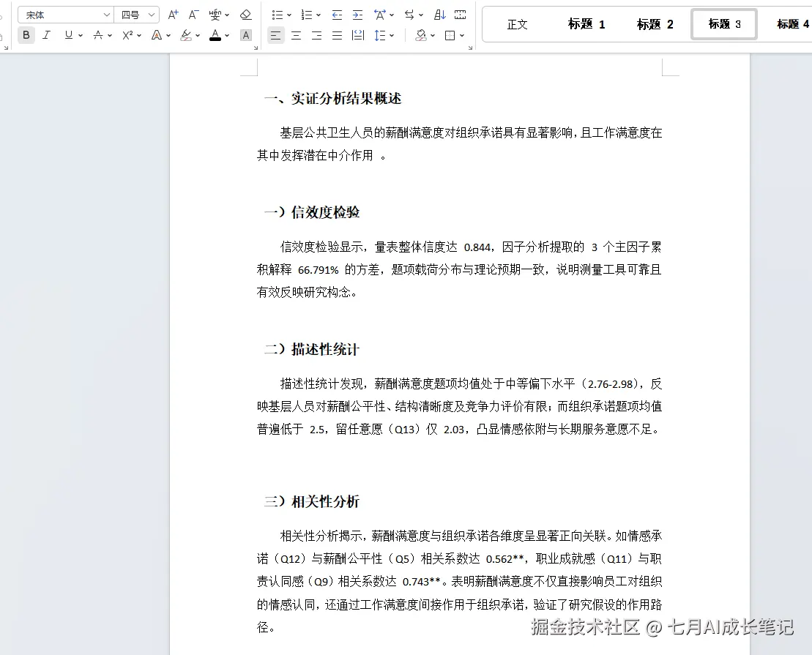Toggle underline formatting
The width and height of the screenshot is (812, 655).
68,35
